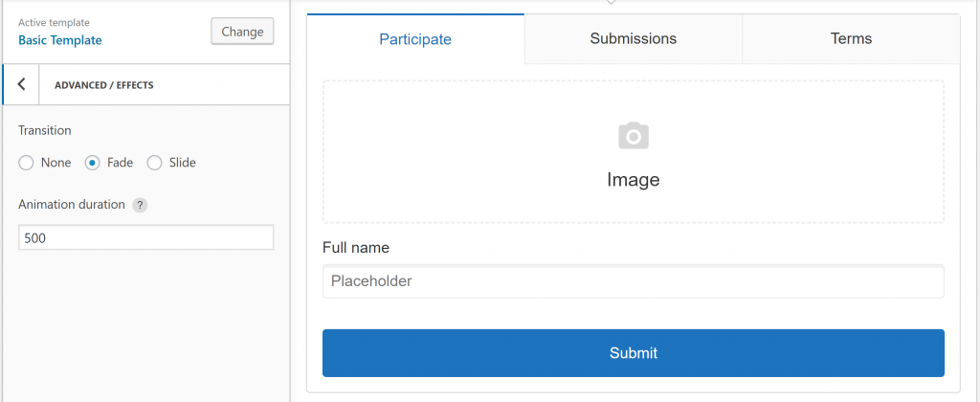Switch to the Participate tab
The image size is (980, 402).
click(x=415, y=38)
